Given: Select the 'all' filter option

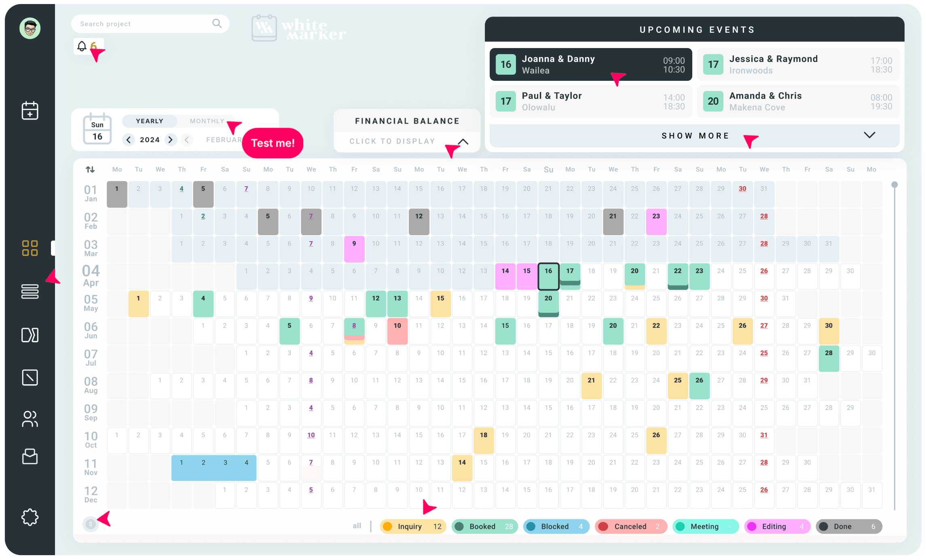Looking at the screenshot, I should pos(357,526).
